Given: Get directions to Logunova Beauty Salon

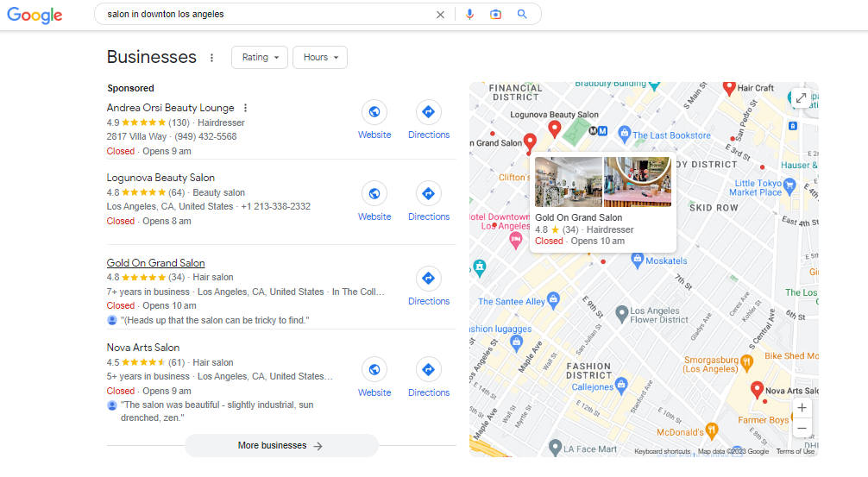Looking at the screenshot, I should [429, 194].
